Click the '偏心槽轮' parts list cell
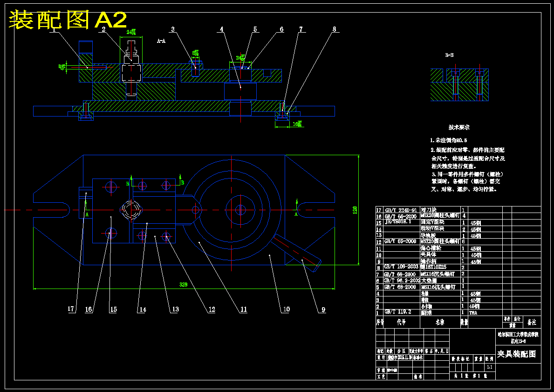554x392 pixels. (x=431, y=248)
